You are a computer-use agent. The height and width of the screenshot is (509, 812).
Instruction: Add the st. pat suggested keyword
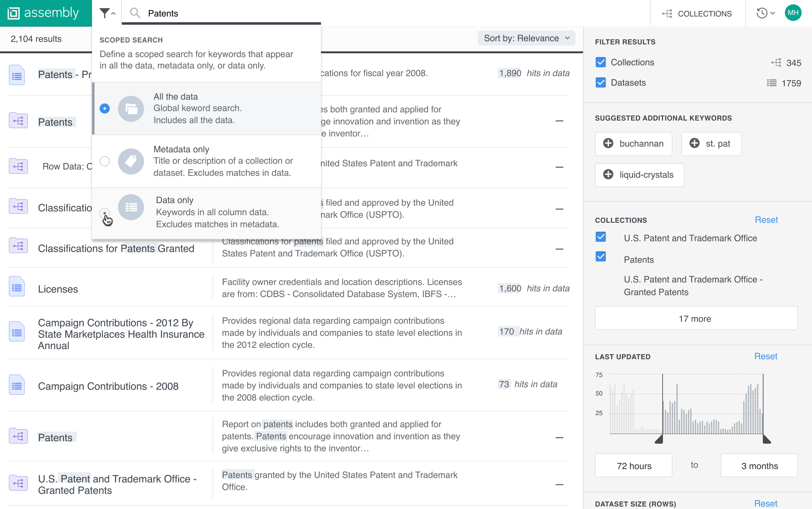[x=711, y=144]
